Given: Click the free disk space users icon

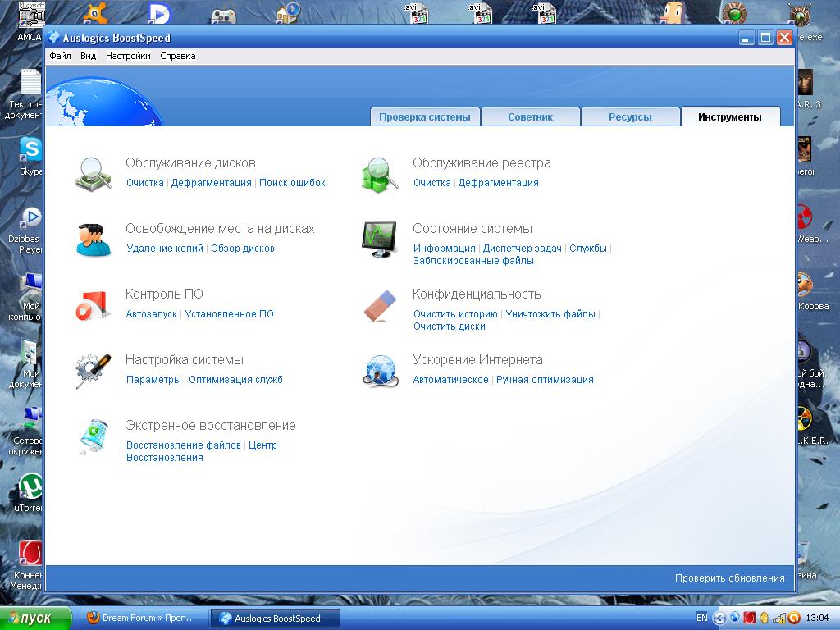Looking at the screenshot, I should click(x=94, y=240).
